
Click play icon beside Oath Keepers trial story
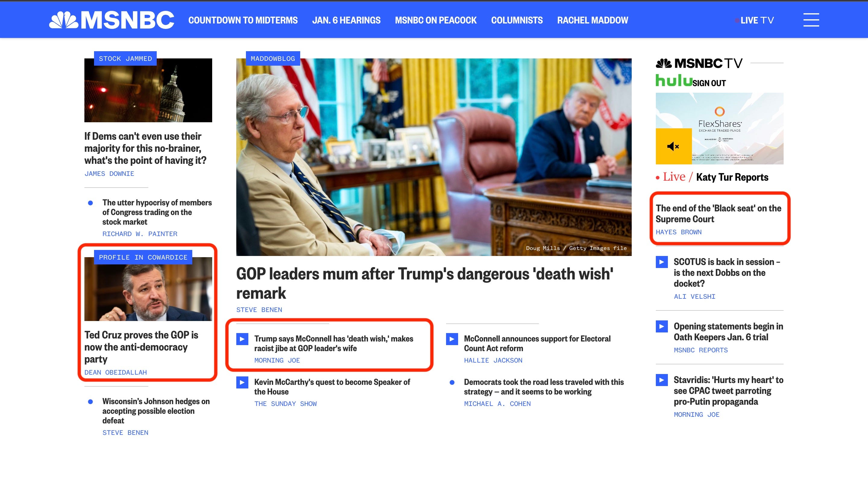(662, 326)
